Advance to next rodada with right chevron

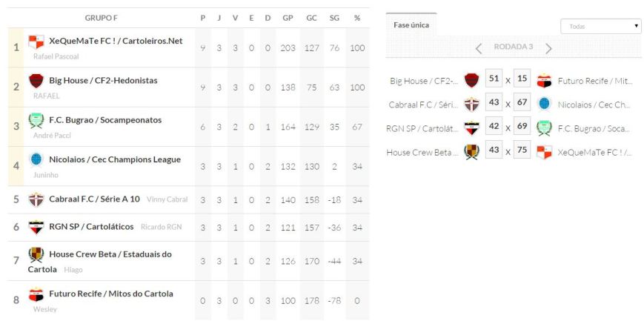(548, 48)
